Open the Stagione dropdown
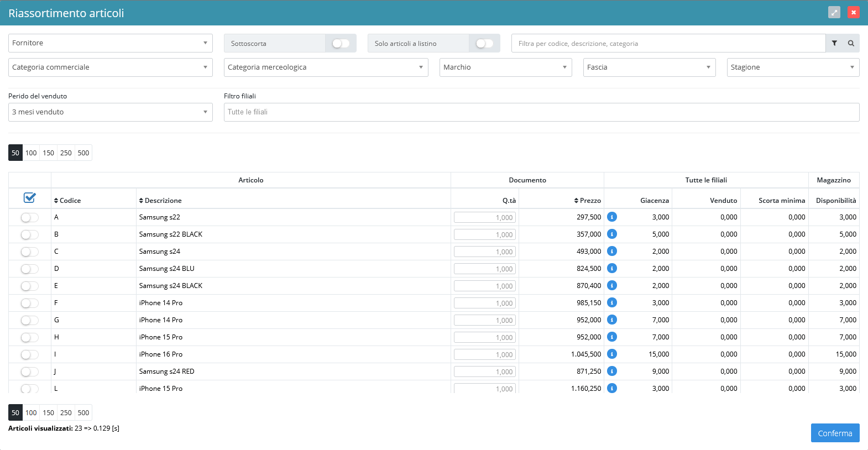The width and height of the screenshot is (868, 450). [x=793, y=67]
